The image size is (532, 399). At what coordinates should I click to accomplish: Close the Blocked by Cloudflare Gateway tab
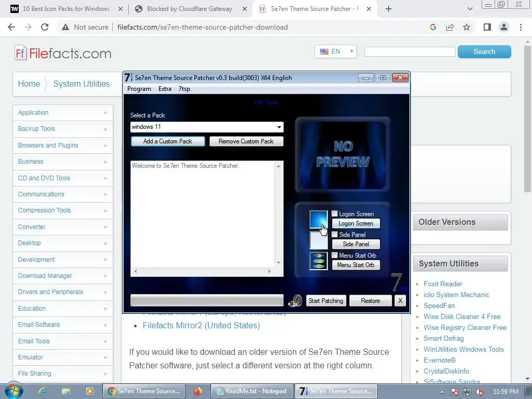pyautogui.click(x=244, y=9)
